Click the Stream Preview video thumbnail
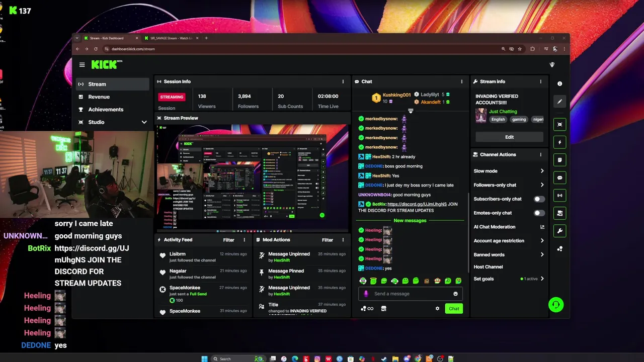This screenshot has height=362, width=644. coord(252,177)
